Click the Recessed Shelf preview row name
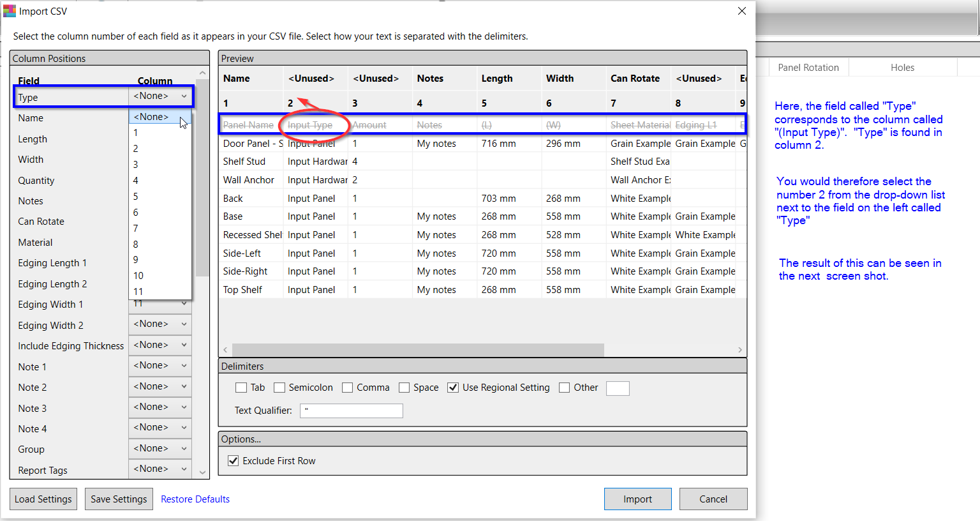The image size is (980, 521). click(253, 235)
